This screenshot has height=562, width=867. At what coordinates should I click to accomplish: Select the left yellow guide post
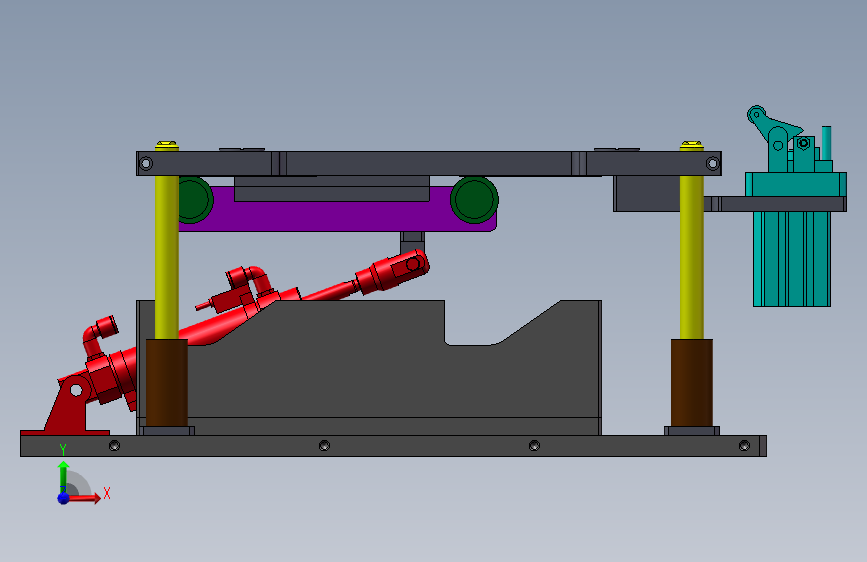[166, 257]
